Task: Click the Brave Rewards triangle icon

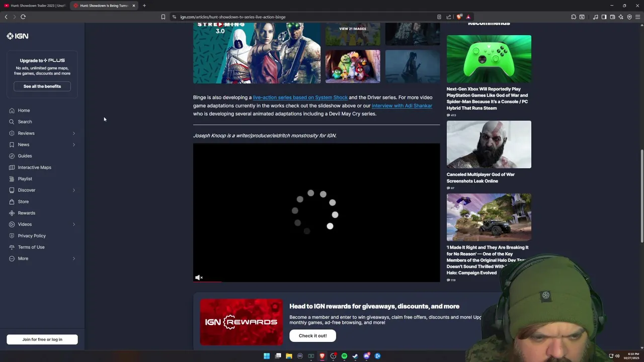Action: (468, 17)
